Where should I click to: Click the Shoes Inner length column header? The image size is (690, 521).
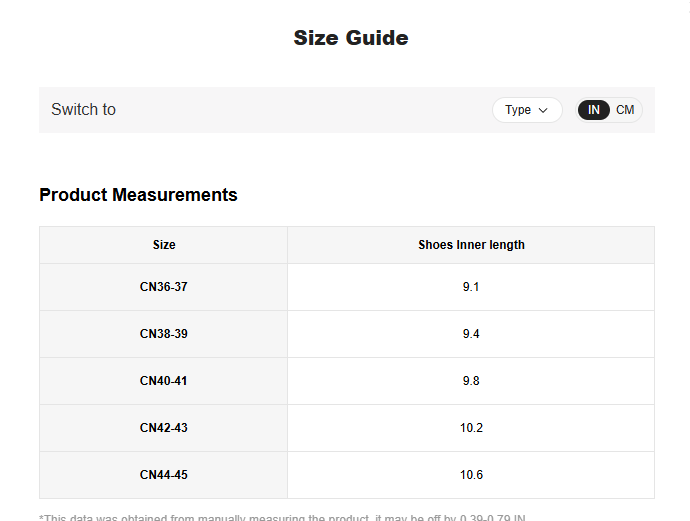(x=471, y=245)
